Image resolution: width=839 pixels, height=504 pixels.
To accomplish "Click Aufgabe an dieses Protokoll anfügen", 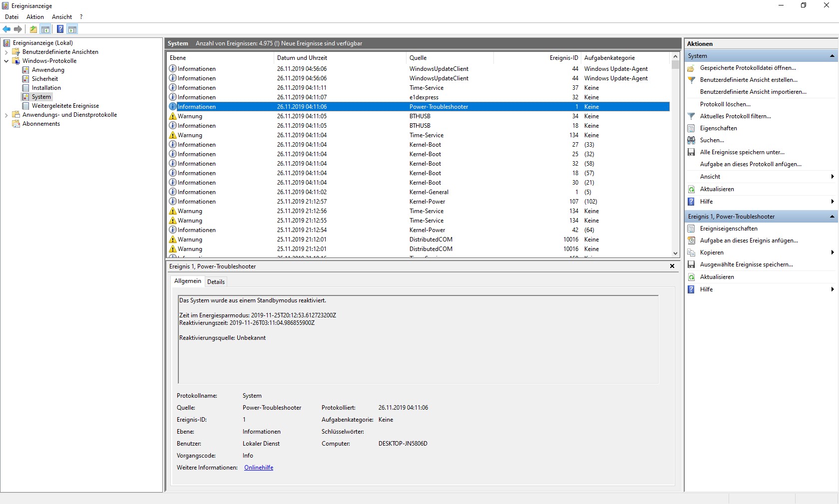I will tap(751, 164).
